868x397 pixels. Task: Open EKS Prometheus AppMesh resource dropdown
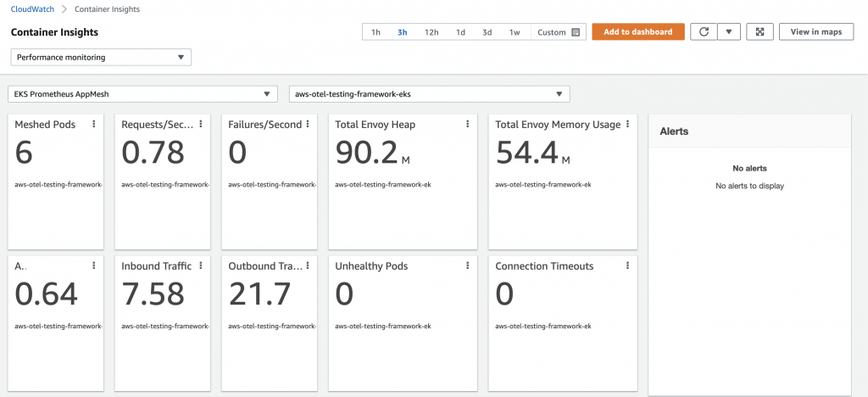(x=142, y=94)
